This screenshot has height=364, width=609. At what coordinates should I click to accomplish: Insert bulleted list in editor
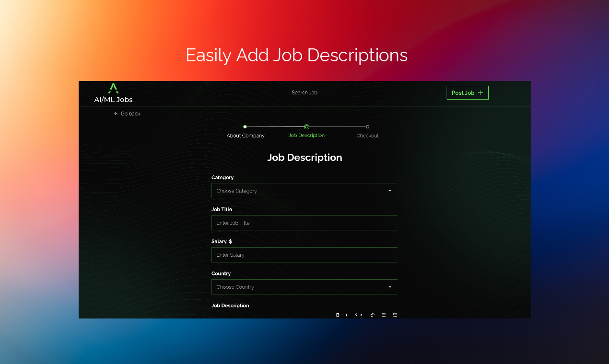(384, 315)
